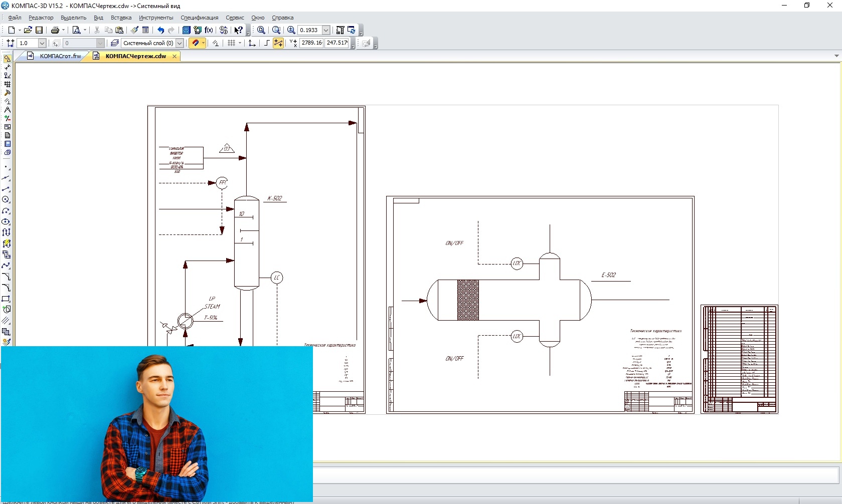Open the Editing hammer tool panel

[7, 93]
